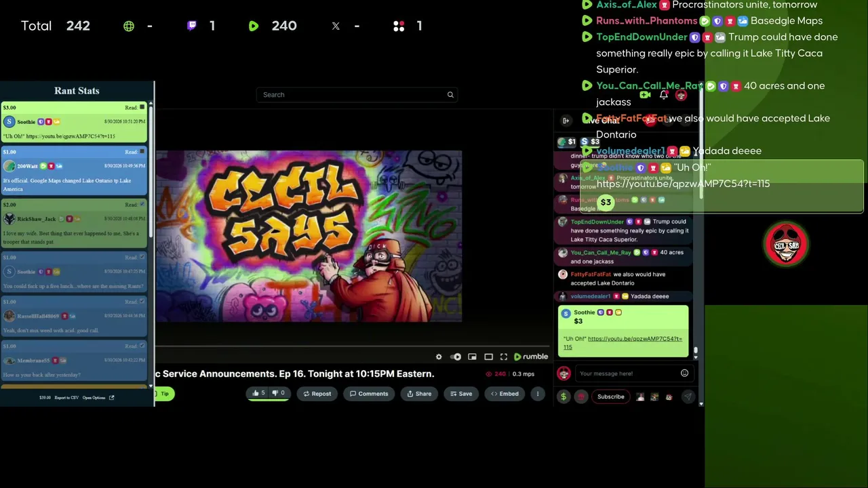Click the pop-out icon in Rant Stats

pyautogui.click(x=112, y=398)
